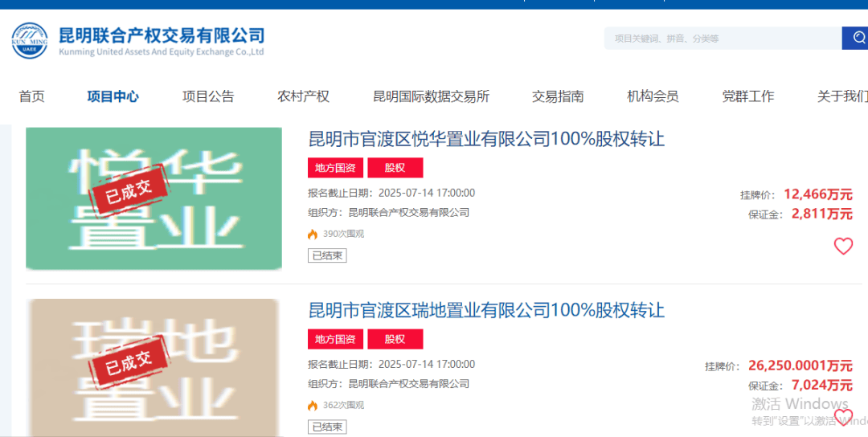
Task: Open the 农村产权 navigation item
Action: pyautogui.click(x=303, y=96)
